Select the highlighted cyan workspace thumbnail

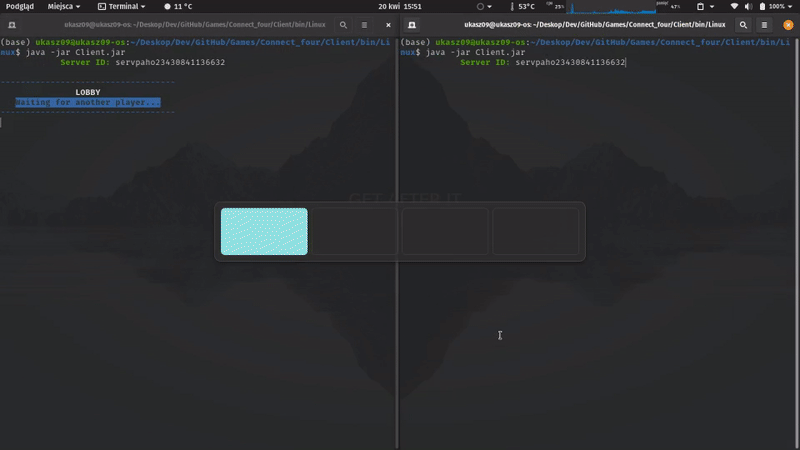tap(264, 231)
